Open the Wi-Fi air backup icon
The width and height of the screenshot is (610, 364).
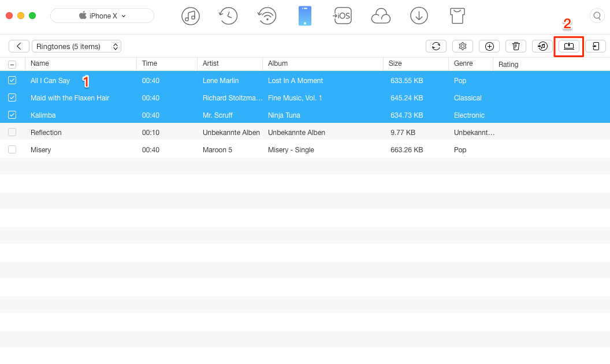click(267, 16)
